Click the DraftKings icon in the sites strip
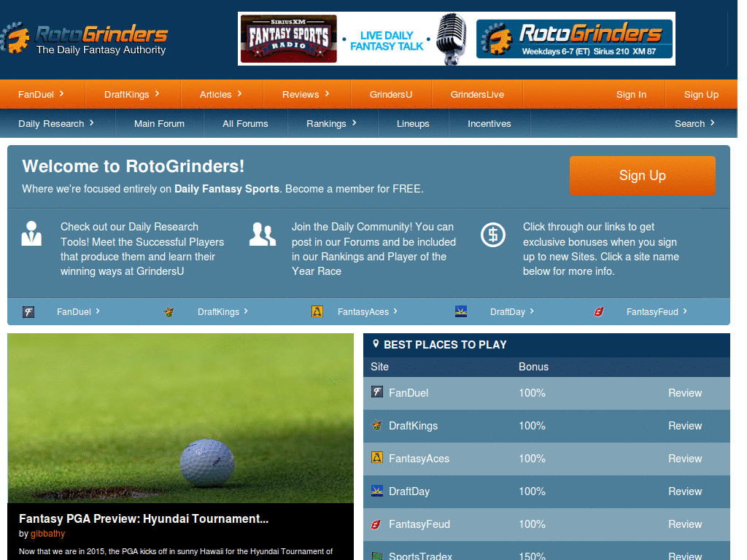This screenshot has width=747, height=560. click(x=169, y=312)
